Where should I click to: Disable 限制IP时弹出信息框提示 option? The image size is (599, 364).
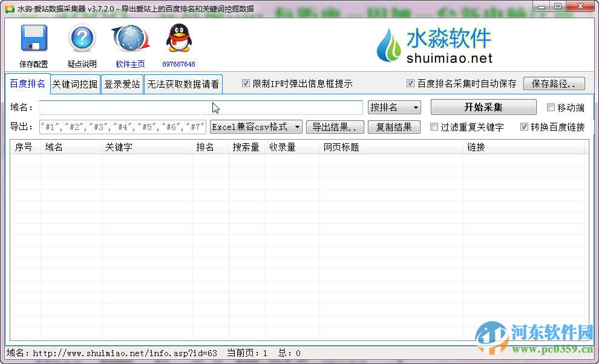coord(246,83)
